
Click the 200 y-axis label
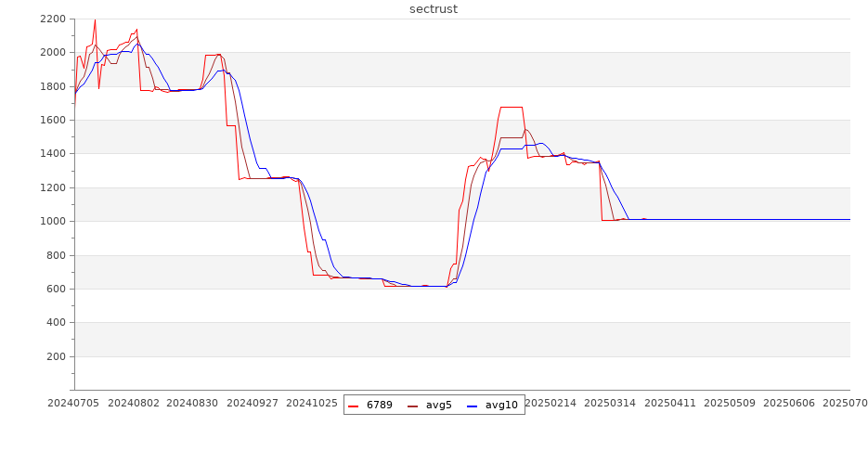[x=56, y=356]
